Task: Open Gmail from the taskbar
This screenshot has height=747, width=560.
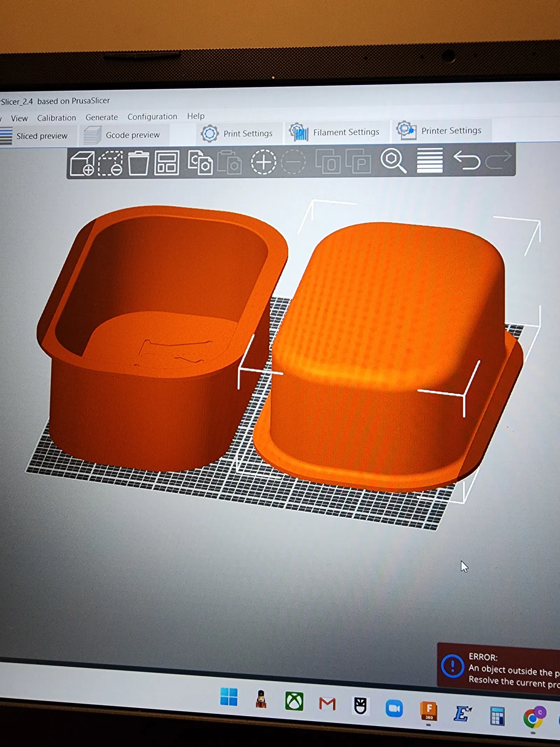Action: point(327,703)
